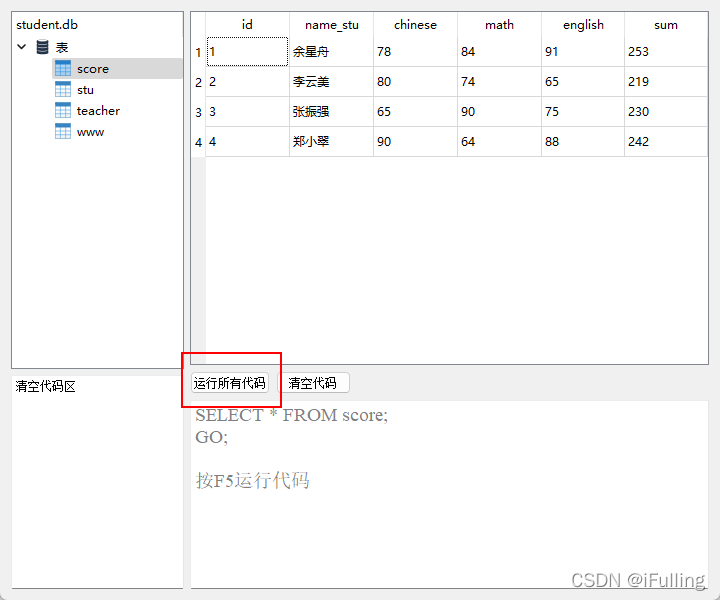Click the name_stu column header
720x600 pixels.
pyautogui.click(x=332, y=25)
